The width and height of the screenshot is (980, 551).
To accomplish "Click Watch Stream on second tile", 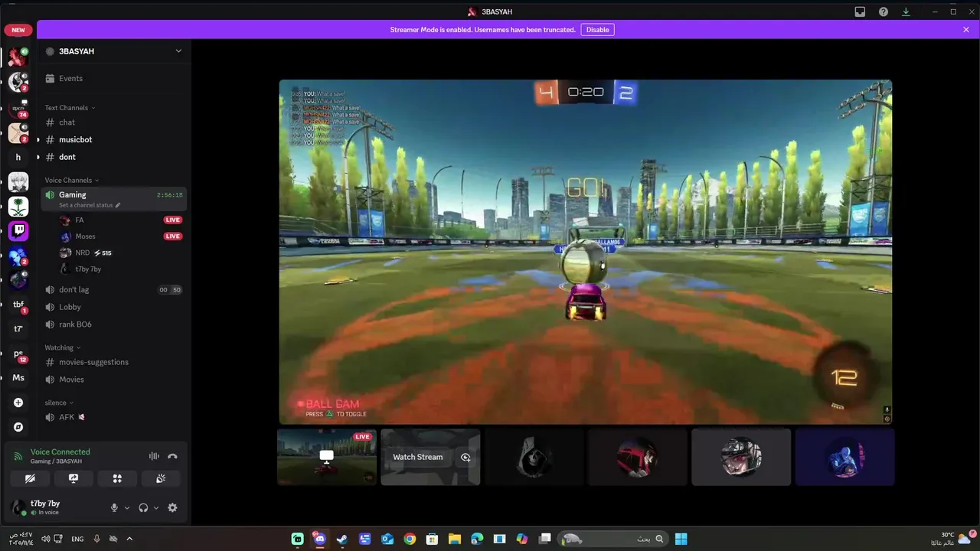I will tap(418, 457).
